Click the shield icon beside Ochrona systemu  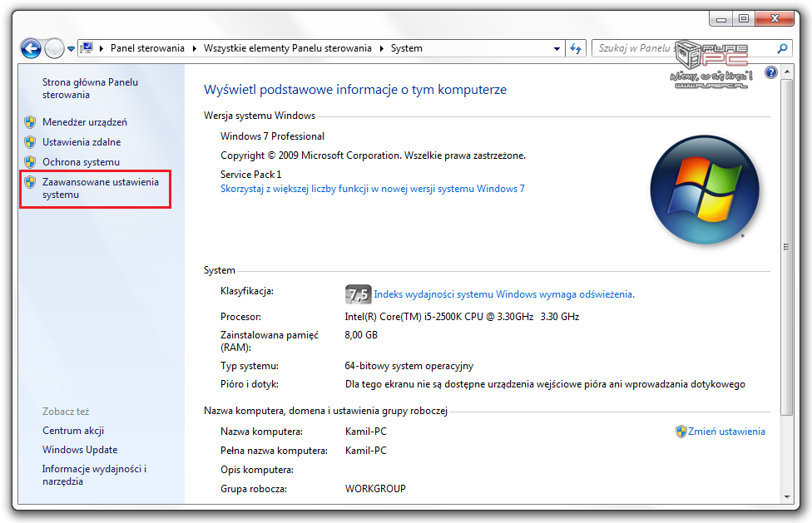click(30, 162)
